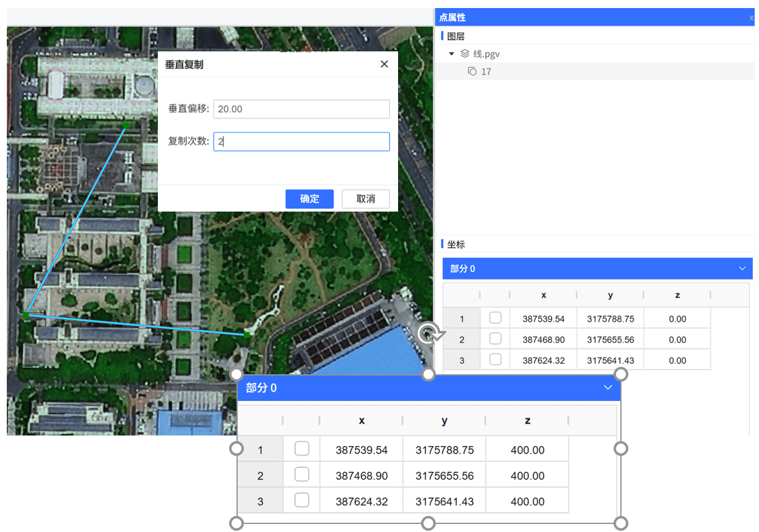Focus the 垂直偏移 input field
Image resolution: width=759 pixels, height=532 pixels.
click(301, 109)
